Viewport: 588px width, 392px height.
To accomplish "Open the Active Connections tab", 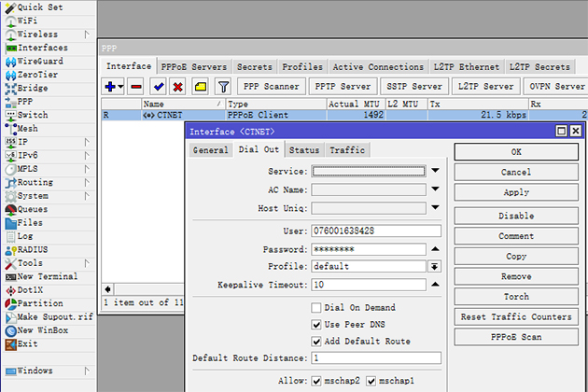I will point(378,67).
